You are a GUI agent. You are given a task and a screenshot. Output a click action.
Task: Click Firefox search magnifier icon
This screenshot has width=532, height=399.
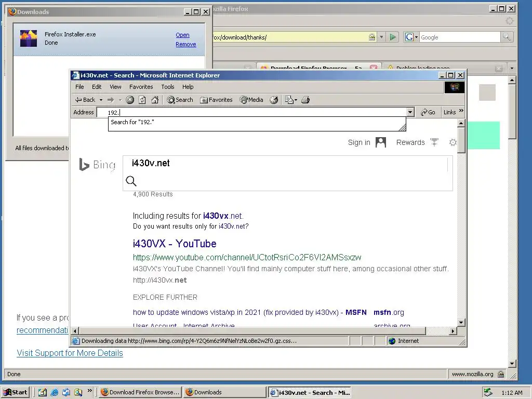507,37
